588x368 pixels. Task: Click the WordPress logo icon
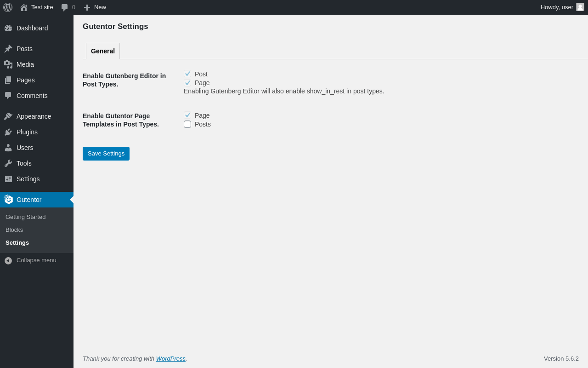pos(8,7)
